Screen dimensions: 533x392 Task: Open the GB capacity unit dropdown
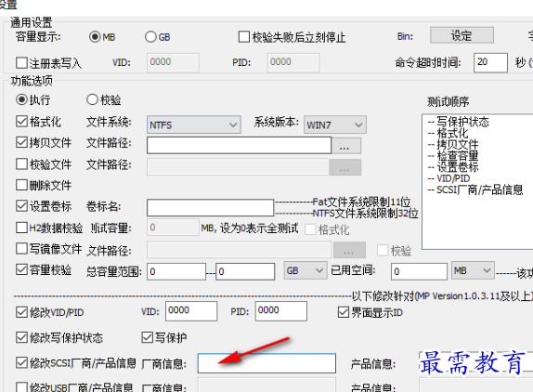click(305, 270)
